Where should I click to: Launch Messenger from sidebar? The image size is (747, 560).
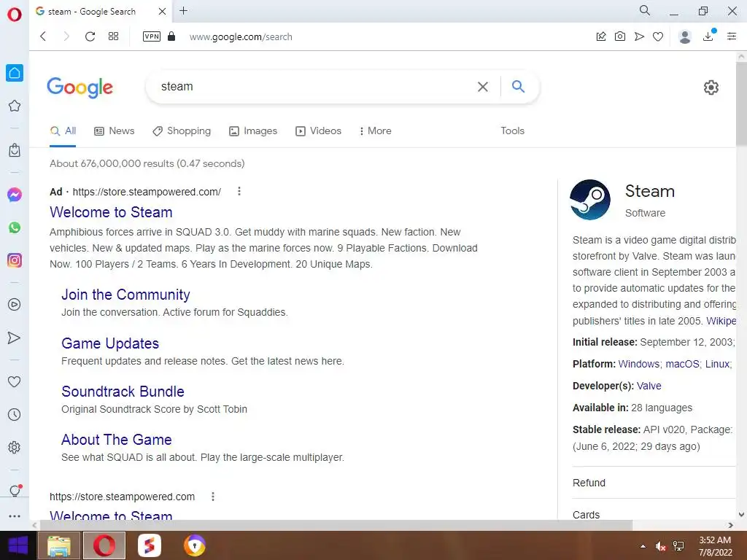point(15,194)
